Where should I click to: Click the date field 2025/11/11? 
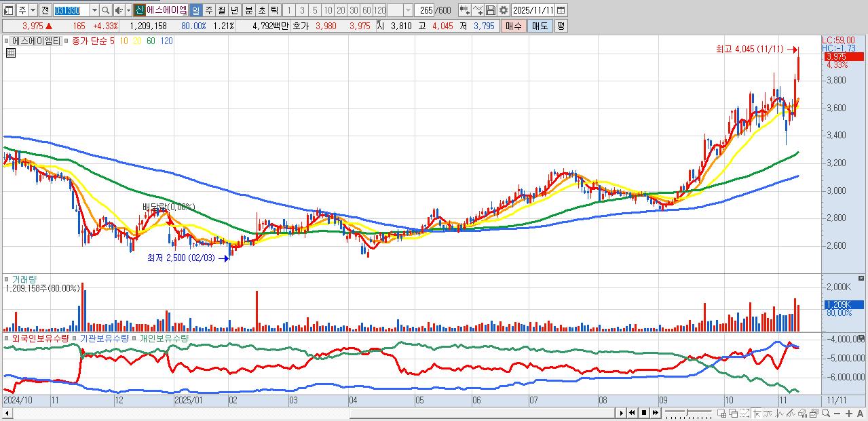(x=533, y=11)
